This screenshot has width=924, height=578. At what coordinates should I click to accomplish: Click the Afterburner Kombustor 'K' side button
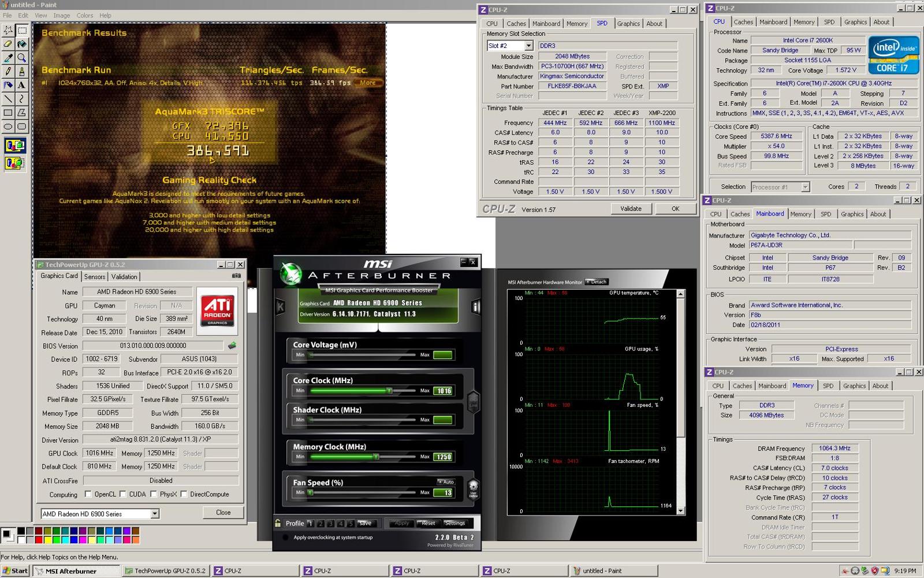coord(280,307)
